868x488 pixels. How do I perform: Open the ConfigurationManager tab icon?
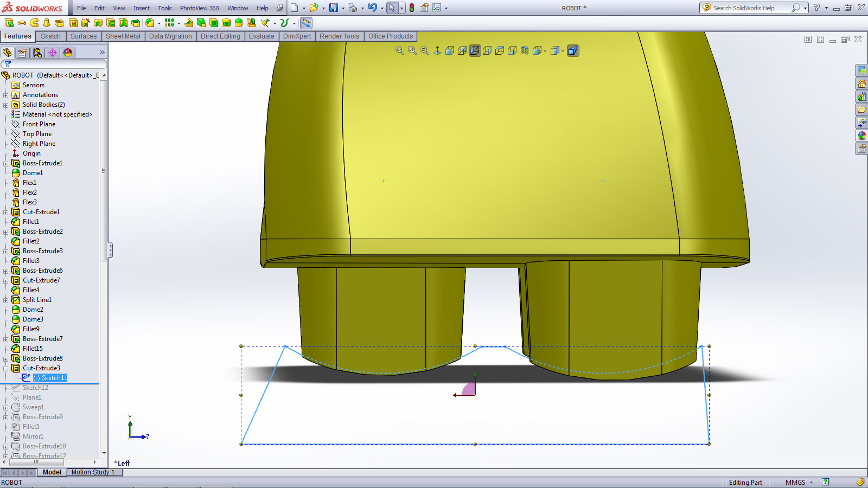[x=37, y=53]
